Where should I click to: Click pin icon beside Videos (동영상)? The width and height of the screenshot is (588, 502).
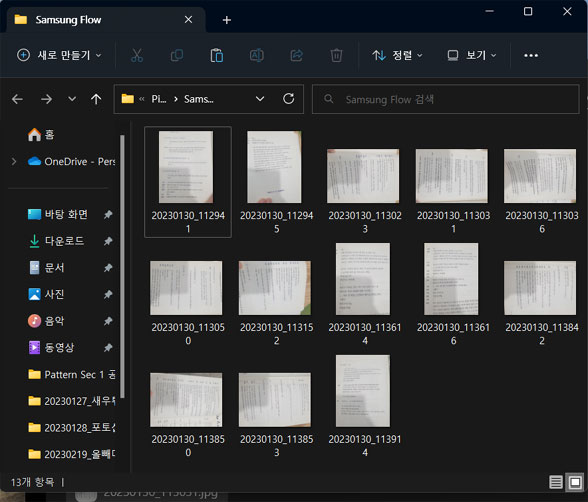pos(108,348)
